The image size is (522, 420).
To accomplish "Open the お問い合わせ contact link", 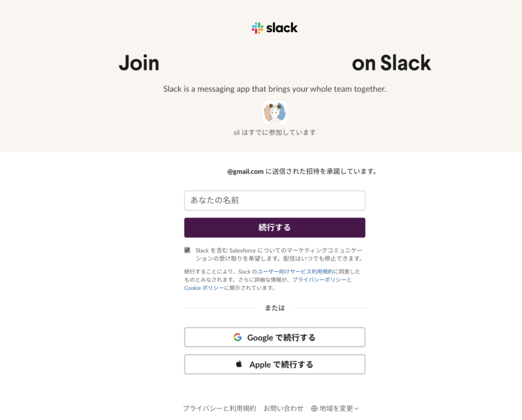I will [283, 408].
